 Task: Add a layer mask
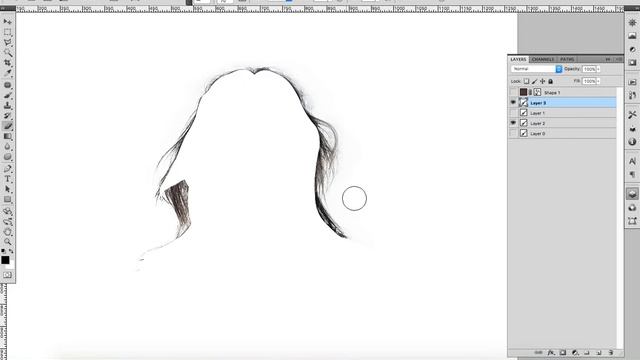[563, 352]
